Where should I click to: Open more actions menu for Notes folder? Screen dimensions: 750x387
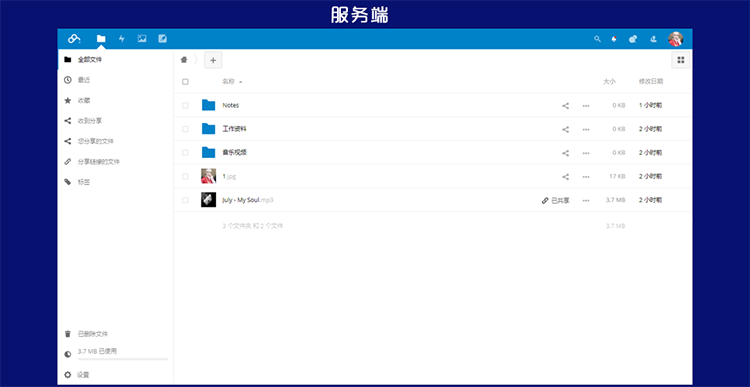coord(586,106)
